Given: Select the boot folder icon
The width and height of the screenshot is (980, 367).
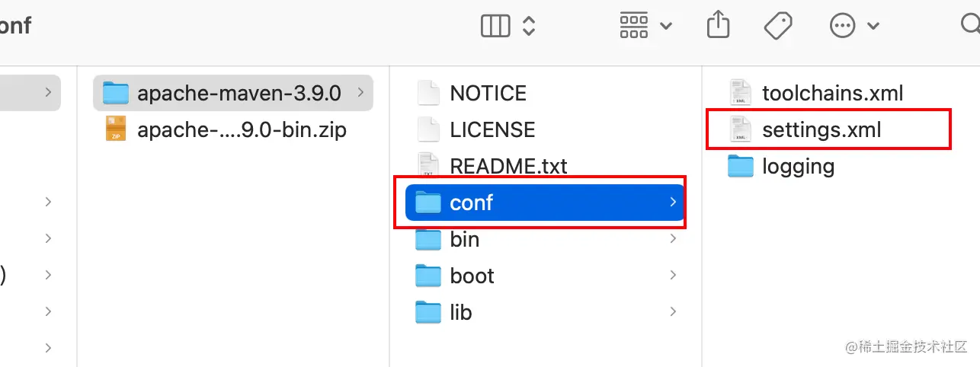Looking at the screenshot, I should pos(429,276).
